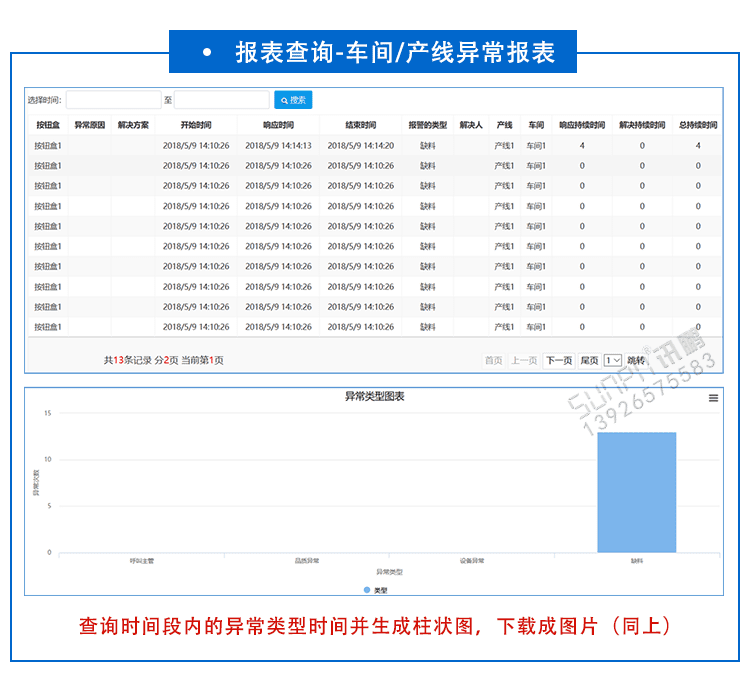This screenshot has height=688, width=750.
Task: Click the 上一页 previous page button
Action: (524, 360)
